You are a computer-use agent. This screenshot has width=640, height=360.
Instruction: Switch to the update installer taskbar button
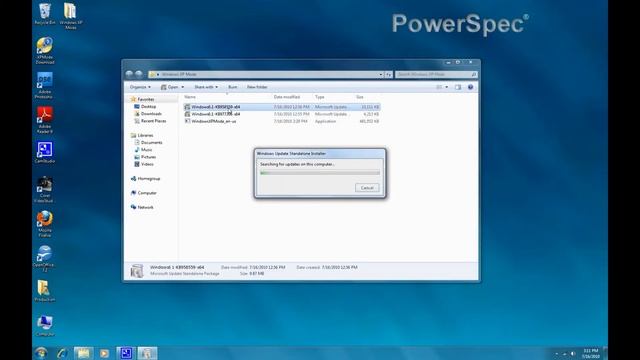147,353
